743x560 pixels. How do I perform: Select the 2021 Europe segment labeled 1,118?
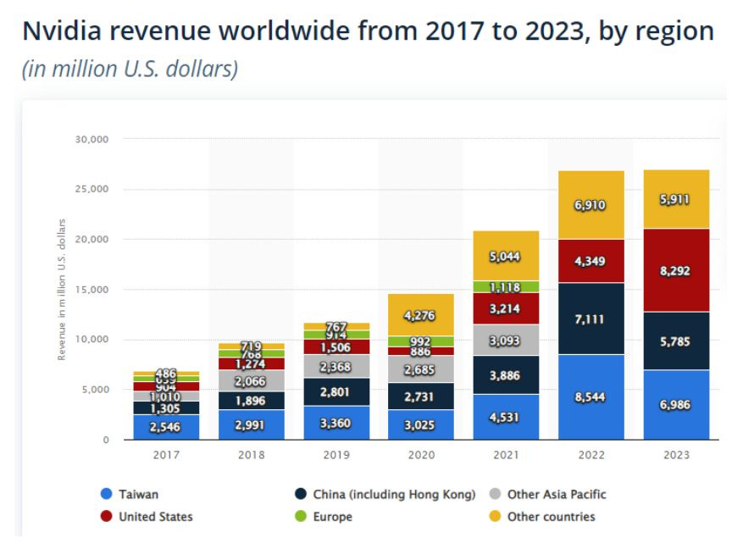coord(506,286)
